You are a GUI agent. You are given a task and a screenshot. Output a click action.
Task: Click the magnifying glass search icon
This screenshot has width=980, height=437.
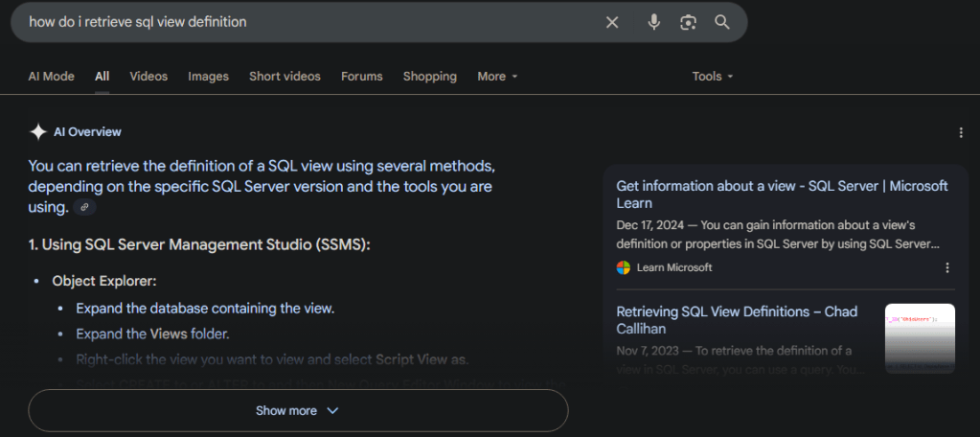[722, 22]
